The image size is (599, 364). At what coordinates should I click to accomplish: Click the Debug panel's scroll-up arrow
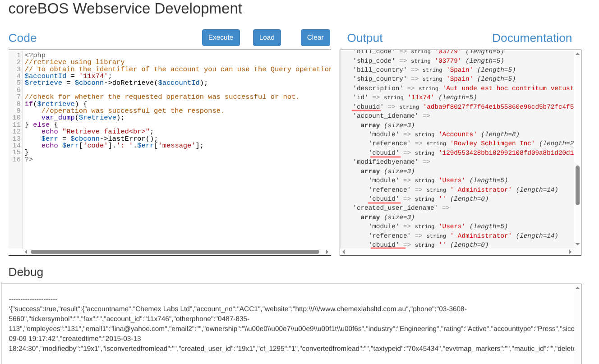click(577, 288)
